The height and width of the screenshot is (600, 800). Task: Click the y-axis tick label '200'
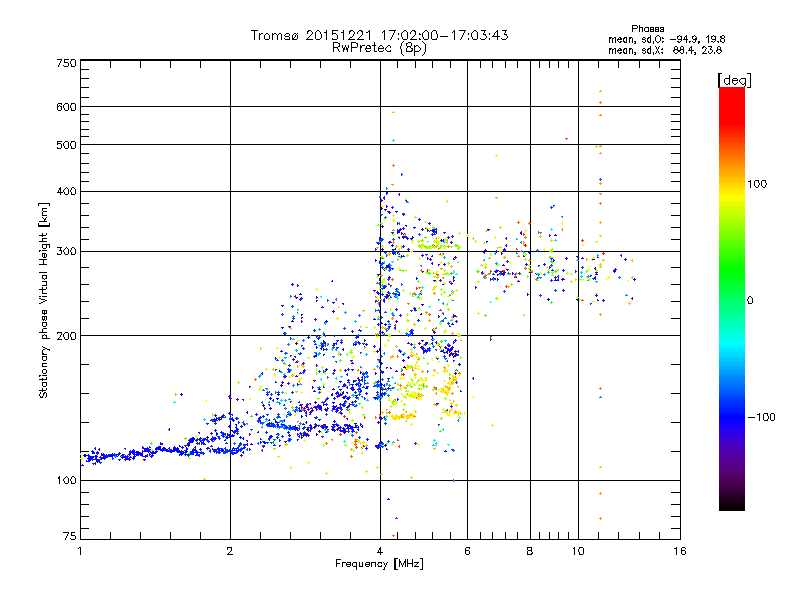(x=66, y=336)
